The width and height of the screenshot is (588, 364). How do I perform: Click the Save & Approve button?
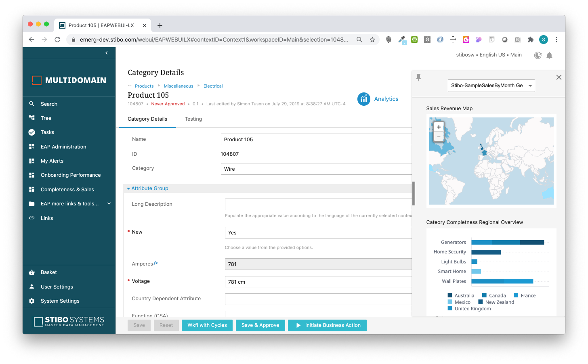point(260,325)
